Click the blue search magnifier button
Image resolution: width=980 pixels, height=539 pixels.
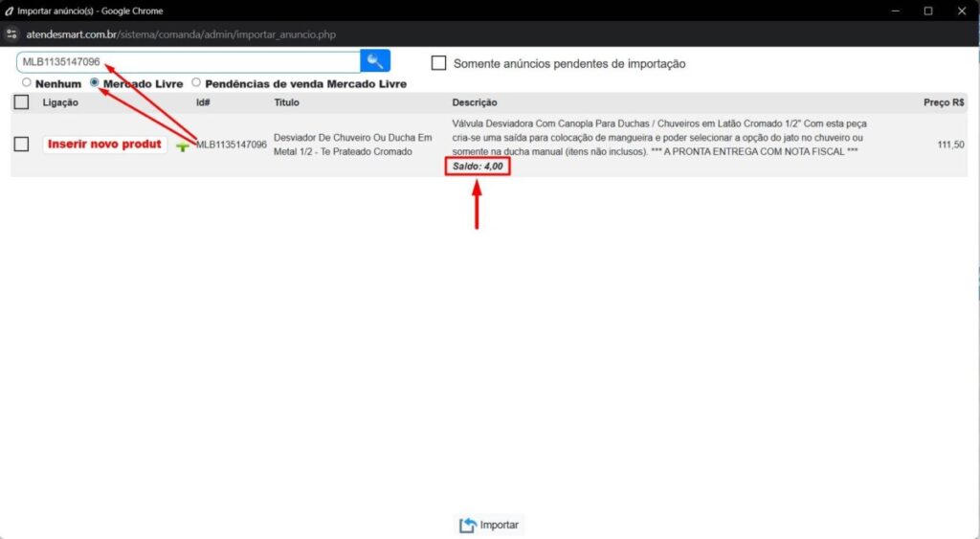click(375, 60)
